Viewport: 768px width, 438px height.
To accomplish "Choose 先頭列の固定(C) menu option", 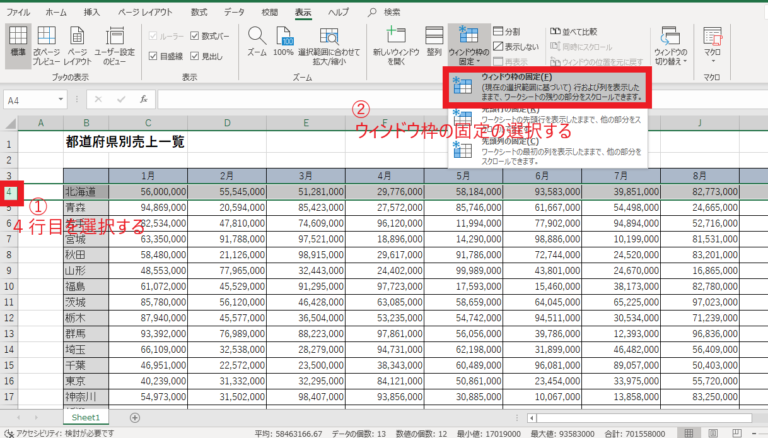I will click(x=547, y=152).
